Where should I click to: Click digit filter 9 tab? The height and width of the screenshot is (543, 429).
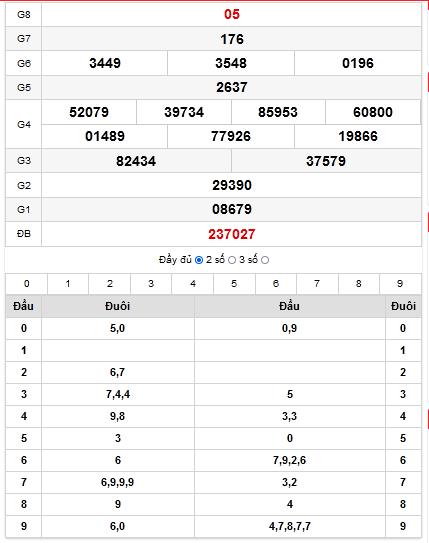400,284
